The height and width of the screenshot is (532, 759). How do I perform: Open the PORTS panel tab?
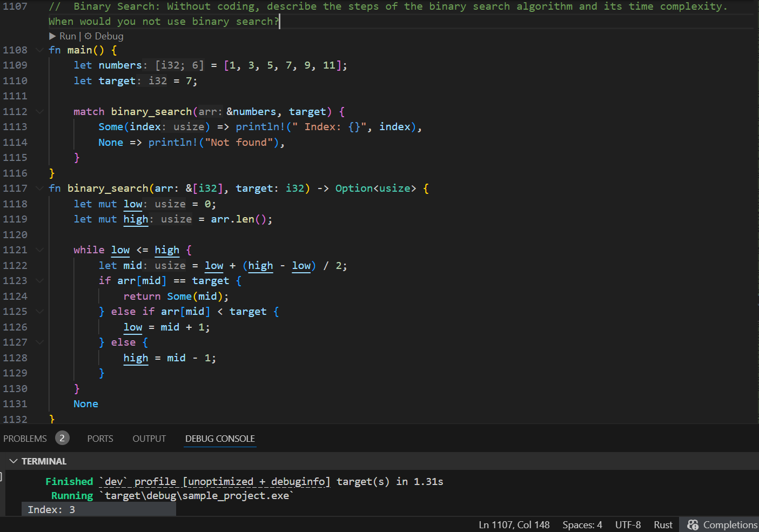100,439
